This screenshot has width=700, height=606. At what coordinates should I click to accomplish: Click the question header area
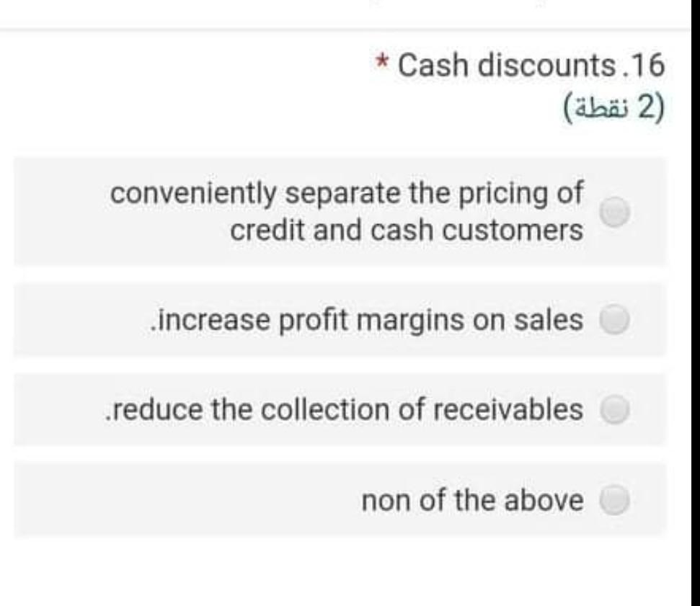(505, 83)
